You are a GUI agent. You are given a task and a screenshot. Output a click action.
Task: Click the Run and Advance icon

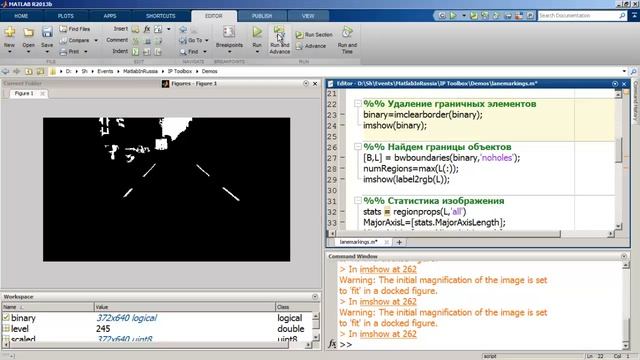[280, 32]
